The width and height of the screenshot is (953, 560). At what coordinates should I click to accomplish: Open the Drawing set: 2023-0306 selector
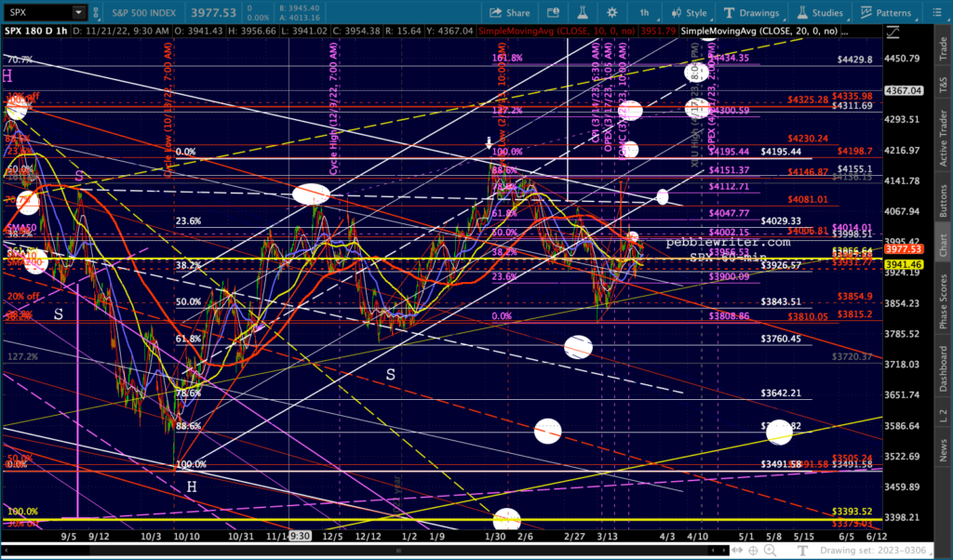click(x=875, y=551)
